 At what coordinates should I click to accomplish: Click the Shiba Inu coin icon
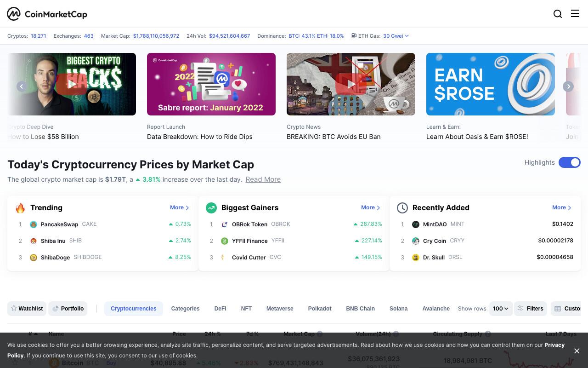pos(34,241)
